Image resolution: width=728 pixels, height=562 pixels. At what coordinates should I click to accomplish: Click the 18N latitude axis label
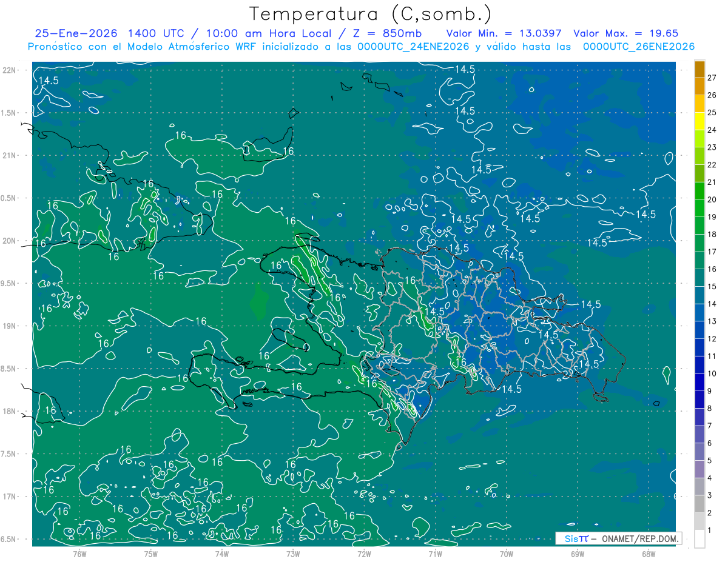10,411
